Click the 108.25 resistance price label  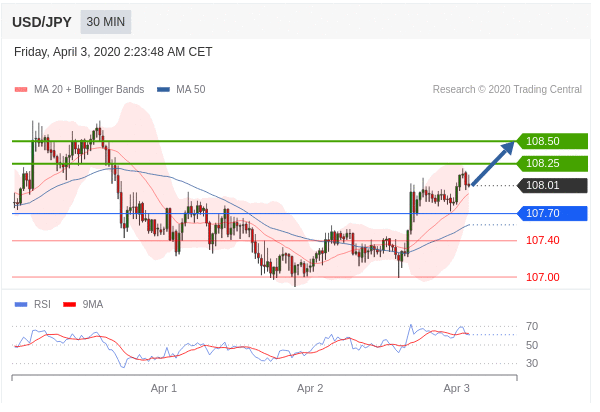(x=552, y=163)
